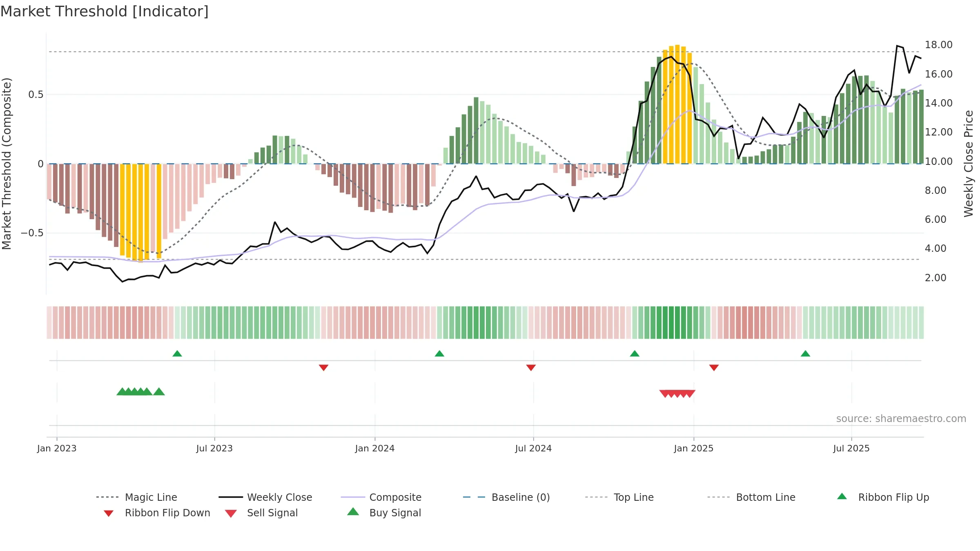
Task: Toggle the Top Line legend entry
Action: point(619,497)
